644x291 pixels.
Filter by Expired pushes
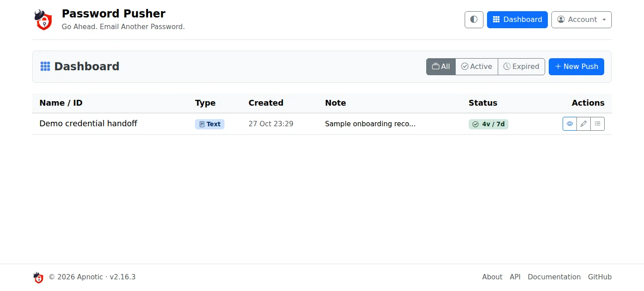coord(521,67)
